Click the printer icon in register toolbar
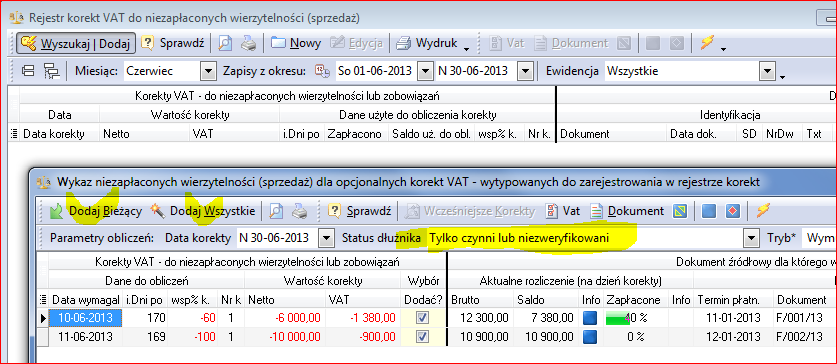 (x=249, y=43)
